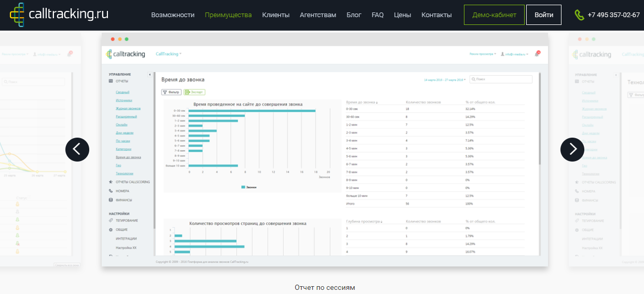The width and height of the screenshot is (644, 294).
Task: Click the green Экспорт button
Action: coord(195,92)
